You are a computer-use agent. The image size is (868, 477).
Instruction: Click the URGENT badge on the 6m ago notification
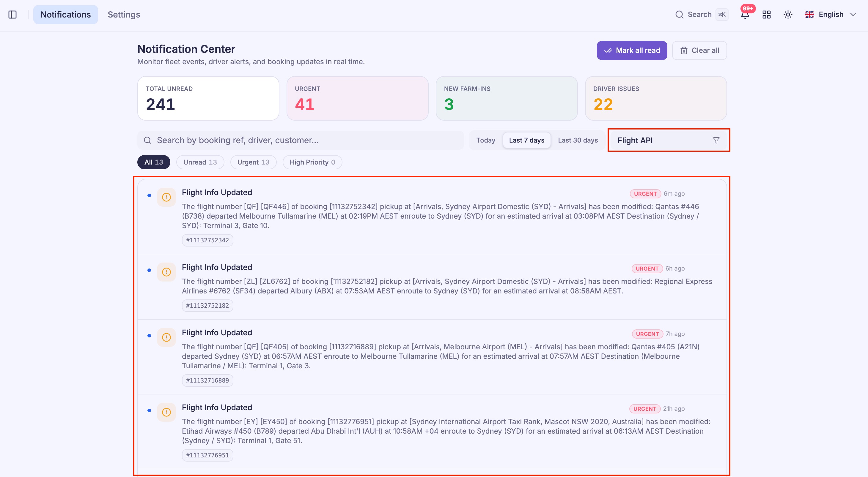pos(645,194)
